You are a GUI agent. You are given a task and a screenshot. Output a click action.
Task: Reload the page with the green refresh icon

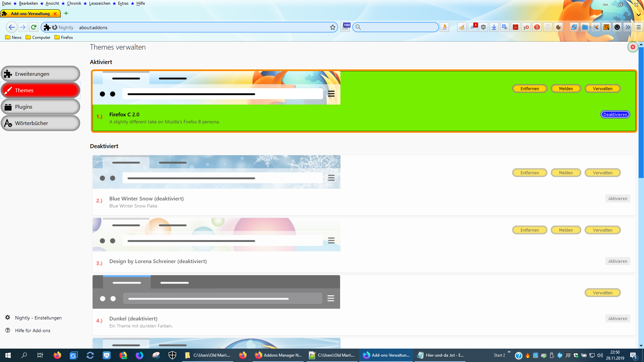34,27
